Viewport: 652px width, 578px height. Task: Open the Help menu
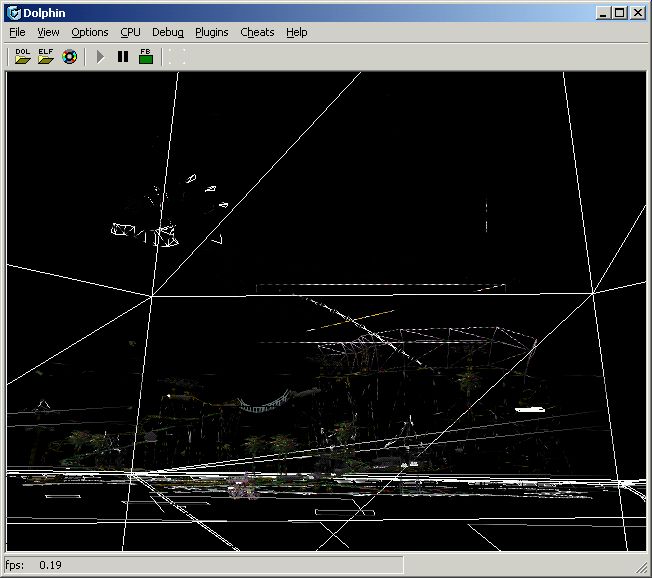296,32
